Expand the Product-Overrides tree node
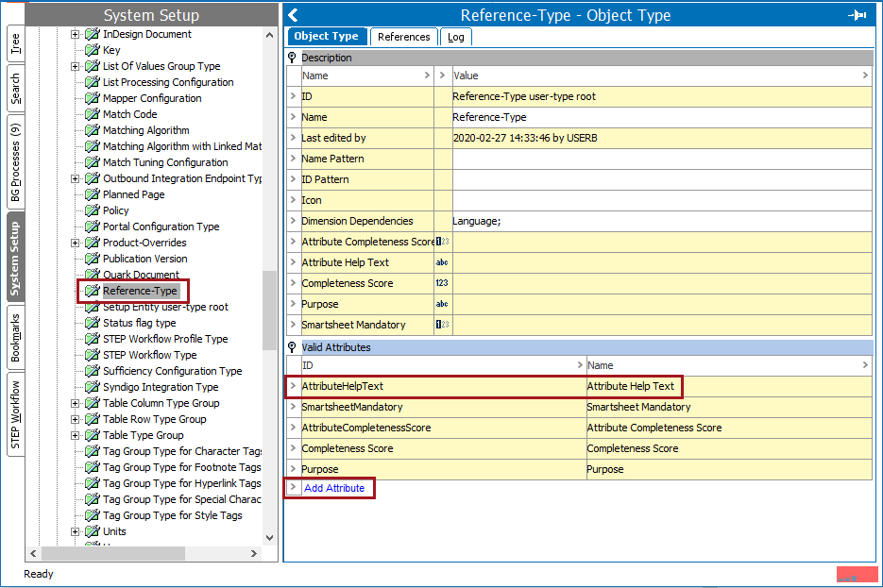 (x=76, y=243)
